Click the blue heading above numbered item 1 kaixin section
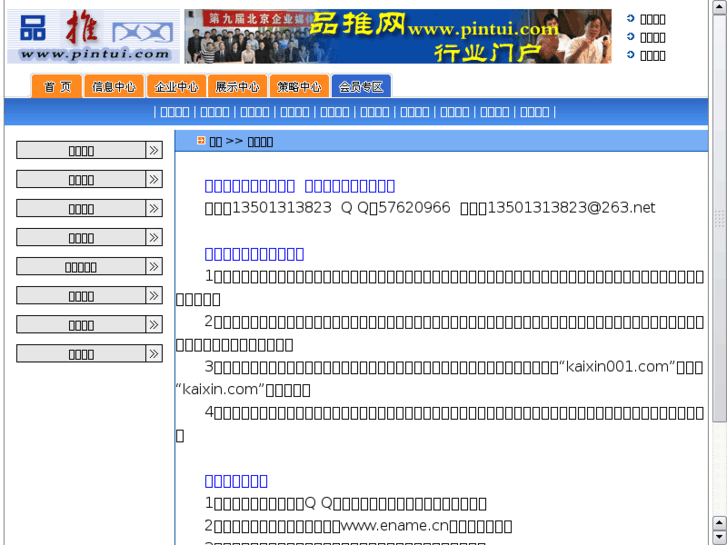The height and width of the screenshot is (545, 727). [x=254, y=254]
